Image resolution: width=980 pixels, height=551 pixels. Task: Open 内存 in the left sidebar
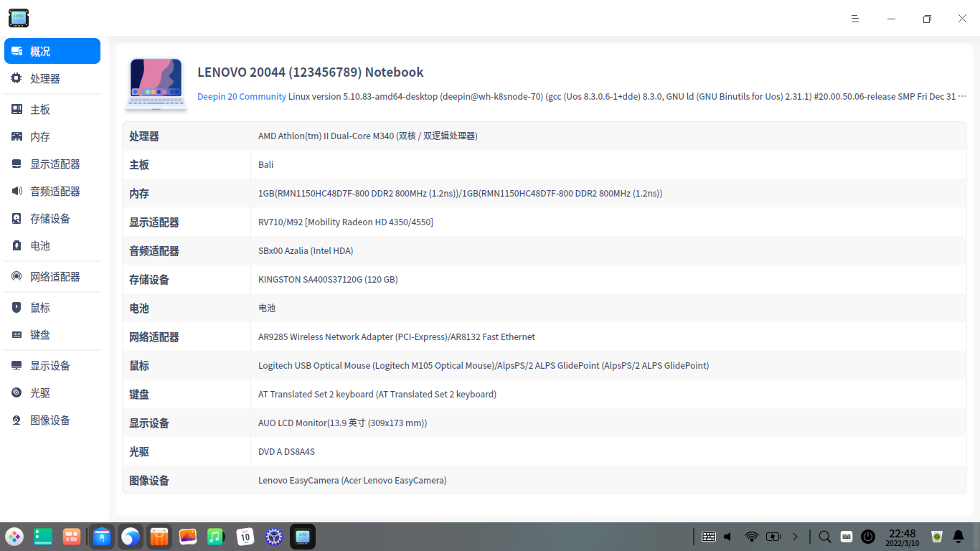point(52,137)
